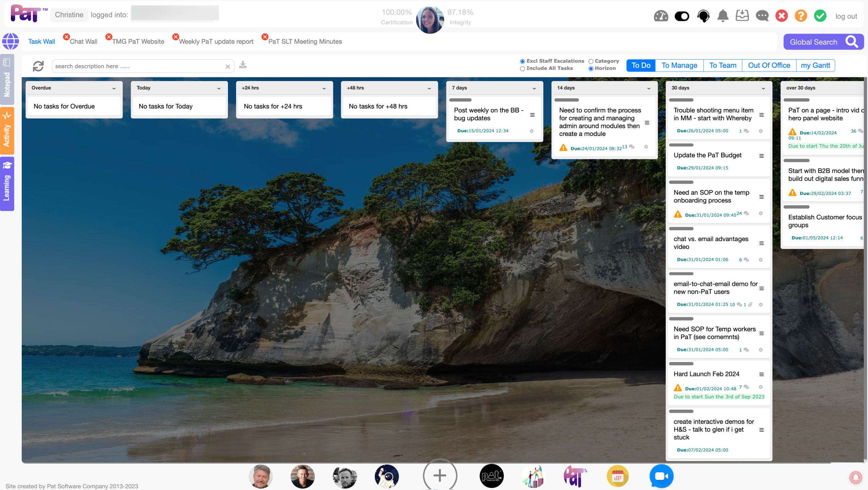The width and height of the screenshot is (868, 490).
Task: Open the 30 days column chevron
Action: click(x=763, y=88)
